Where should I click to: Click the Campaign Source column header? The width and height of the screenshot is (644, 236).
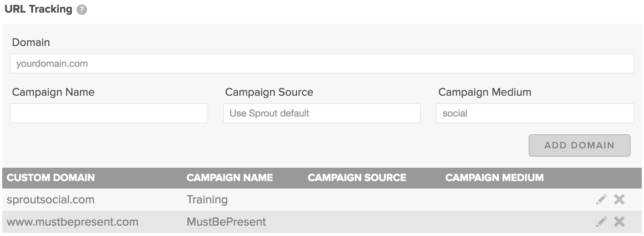(357, 178)
